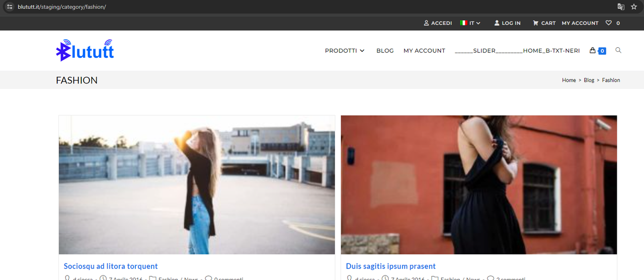The height and width of the screenshot is (280, 644).
Task: Click the Italian flag icon
Action: click(x=463, y=23)
